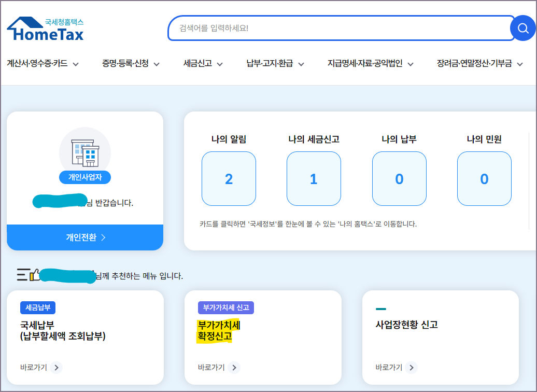Click the 바로가기 arrow on 사업장현황 신고 card

coord(412,368)
